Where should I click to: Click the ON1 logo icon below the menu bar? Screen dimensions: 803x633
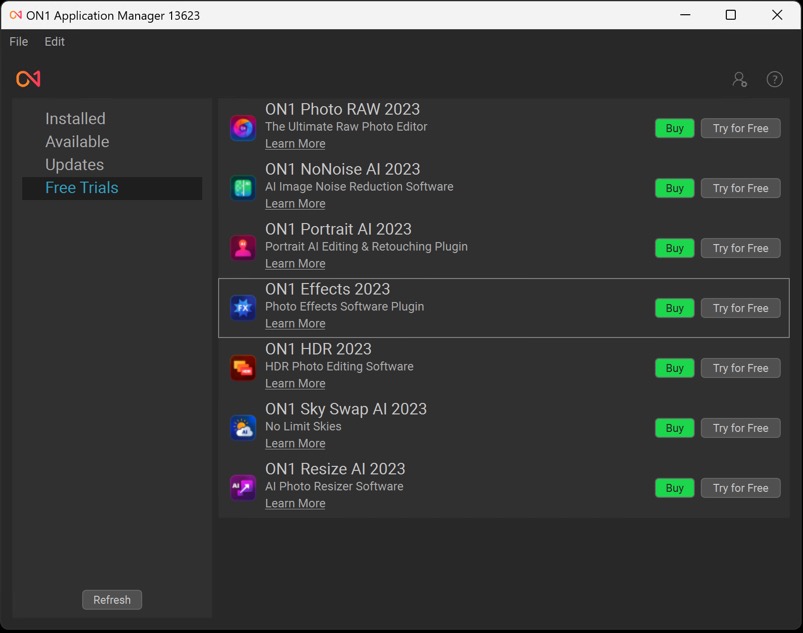pyautogui.click(x=28, y=79)
